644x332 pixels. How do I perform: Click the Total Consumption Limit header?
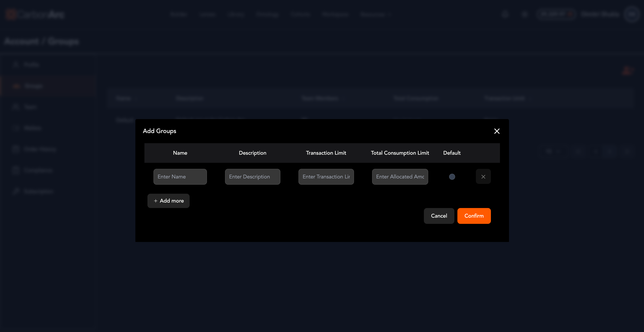(400, 153)
